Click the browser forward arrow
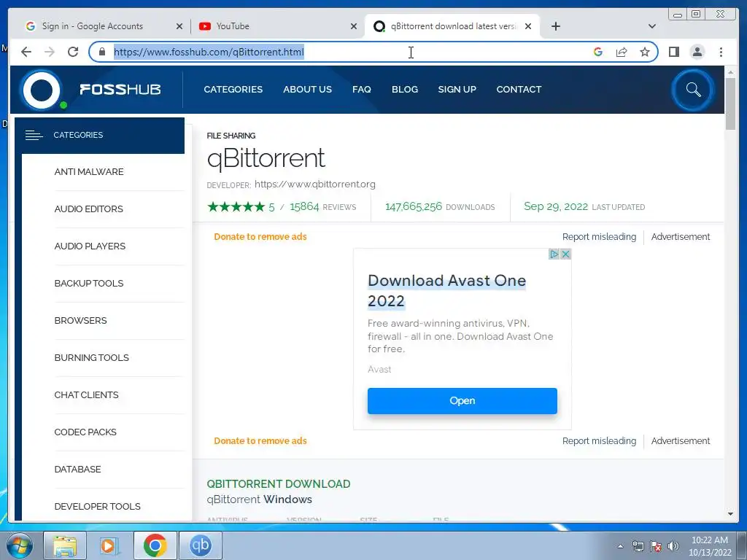The width and height of the screenshot is (747, 560). (50, 52)
